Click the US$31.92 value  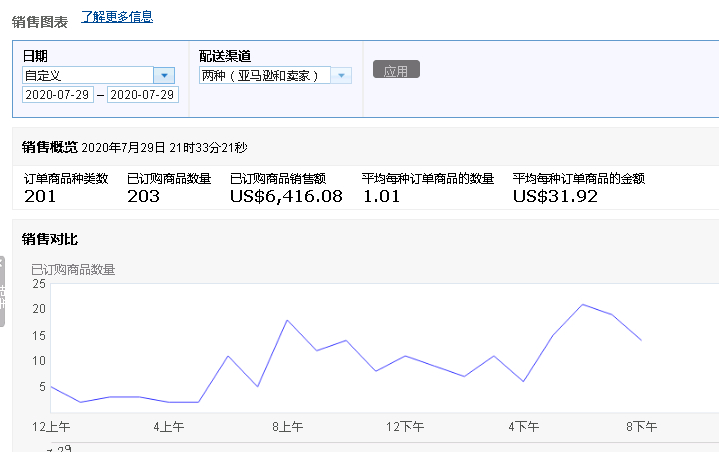click(555, 196)
